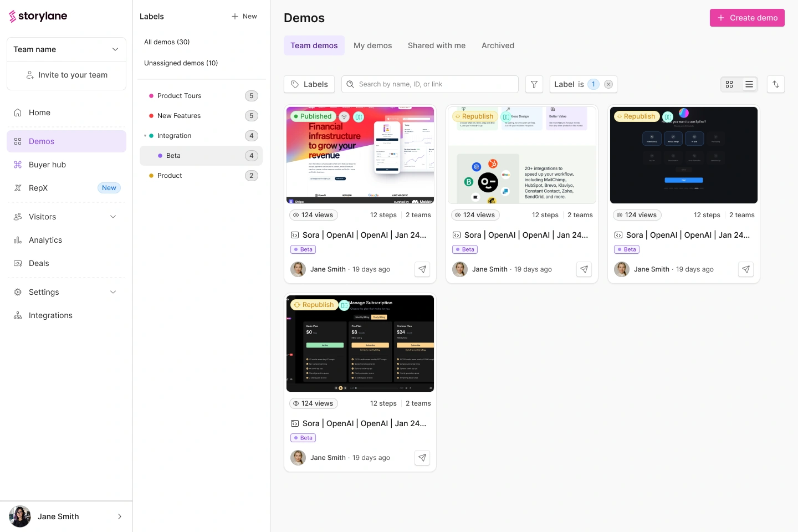Click the teal icon on the Spline thumbnail
Screen dimensions: 798x532
668,116
